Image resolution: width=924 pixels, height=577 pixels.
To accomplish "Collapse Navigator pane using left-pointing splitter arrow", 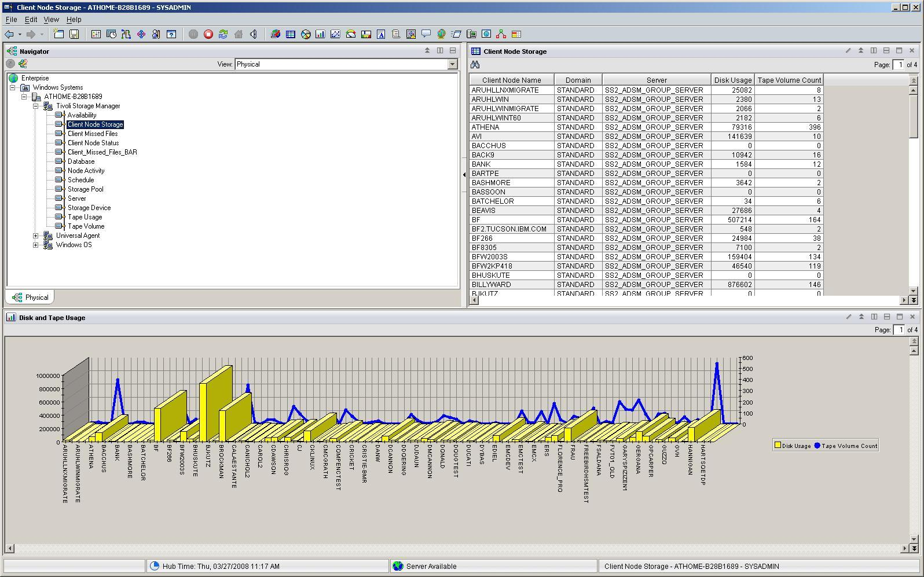I will (x=464, y=174).
